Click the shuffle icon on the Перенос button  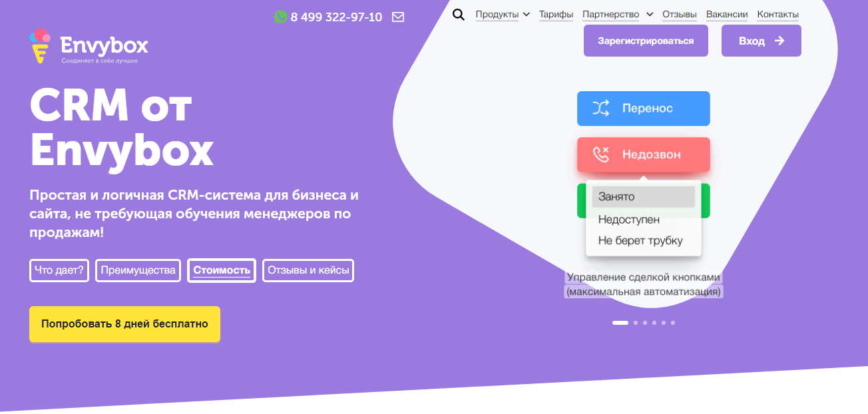[x=600, y=108]
